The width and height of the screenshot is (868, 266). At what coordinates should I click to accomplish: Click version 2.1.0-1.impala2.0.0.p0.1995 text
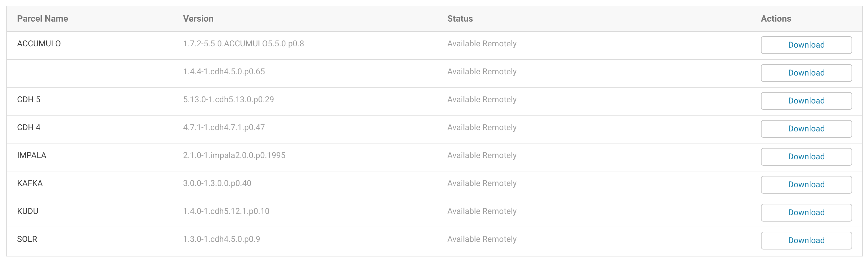[x=234, y=155]
